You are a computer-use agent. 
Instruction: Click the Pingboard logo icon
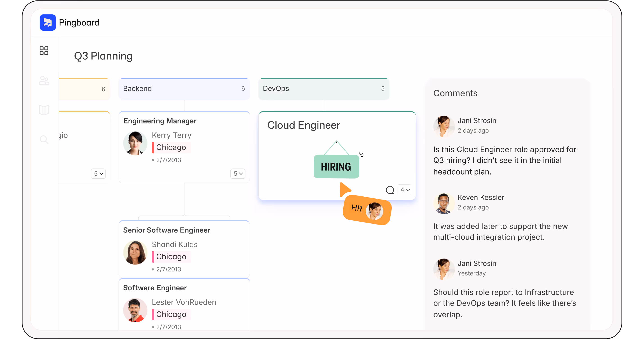47,23
